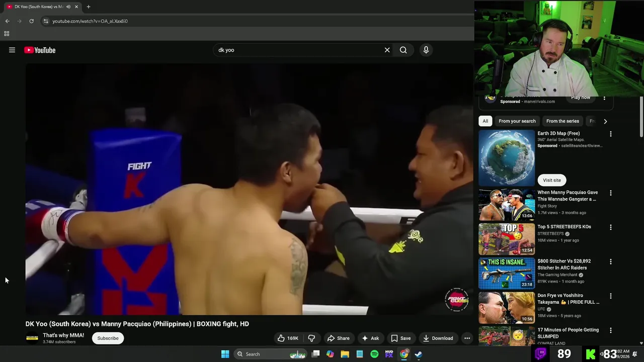This screenshot has height=362, width=644.
Task: Select the 'All' filter chip
Action: pos(485,121)
